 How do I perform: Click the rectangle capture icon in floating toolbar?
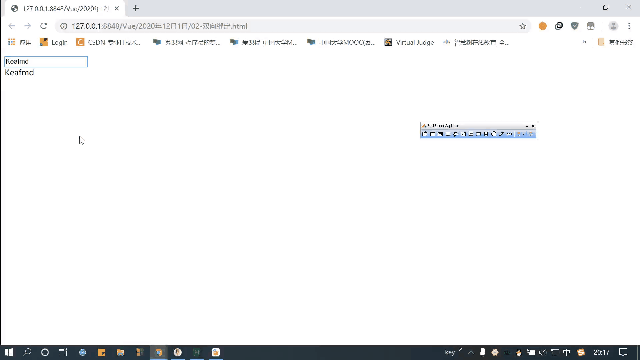point(433,134)
